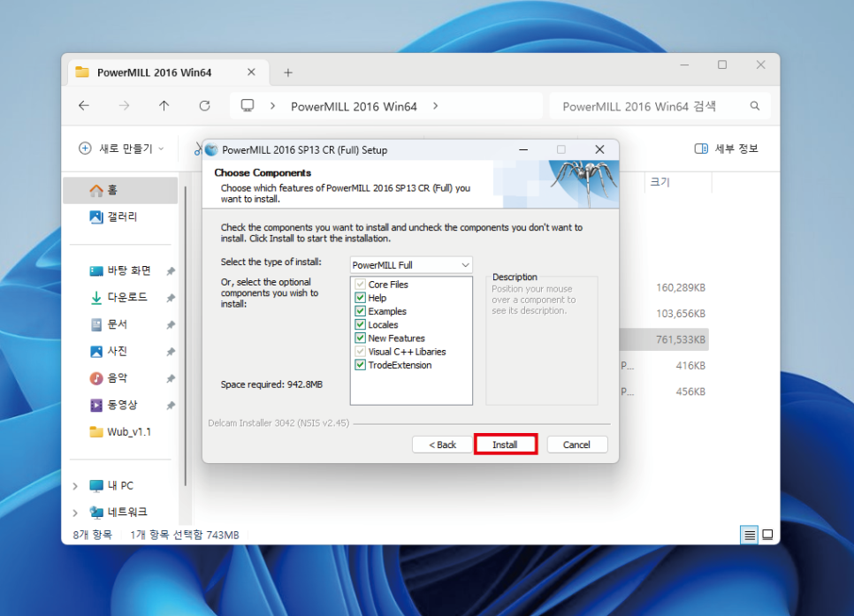Expand the chevron before PowerMILL 2016 Win64 path

coord(272,106)
